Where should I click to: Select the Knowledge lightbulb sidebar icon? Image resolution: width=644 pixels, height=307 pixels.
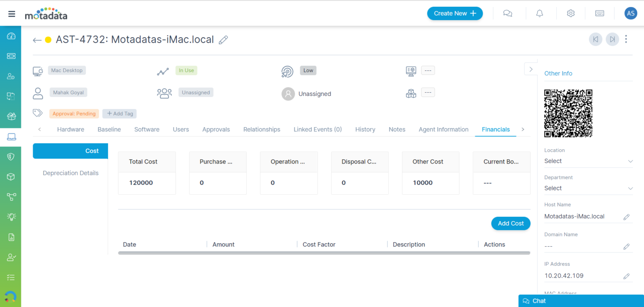click(10, 217)
